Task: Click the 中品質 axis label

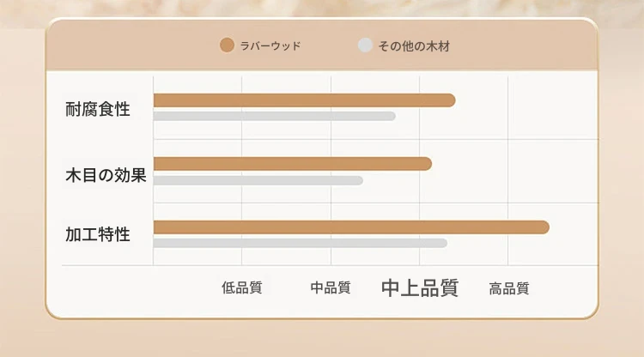Action: click(331, 287)
